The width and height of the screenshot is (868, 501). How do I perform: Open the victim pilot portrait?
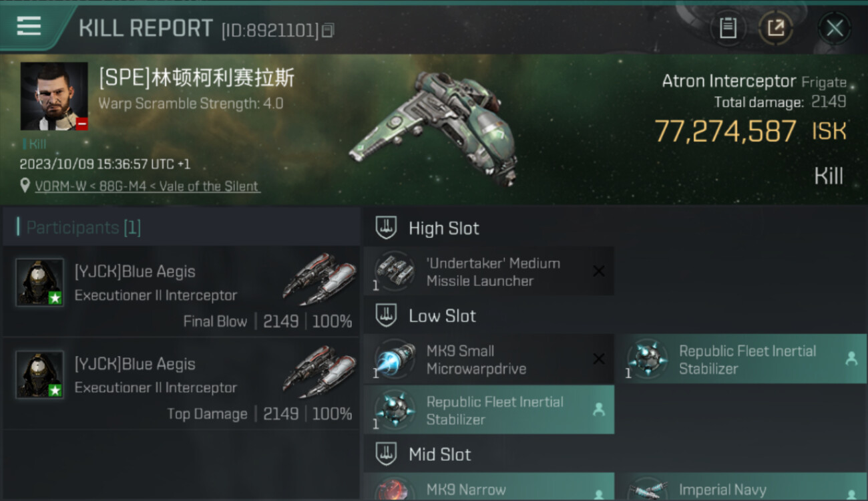(x=54, y=96)
